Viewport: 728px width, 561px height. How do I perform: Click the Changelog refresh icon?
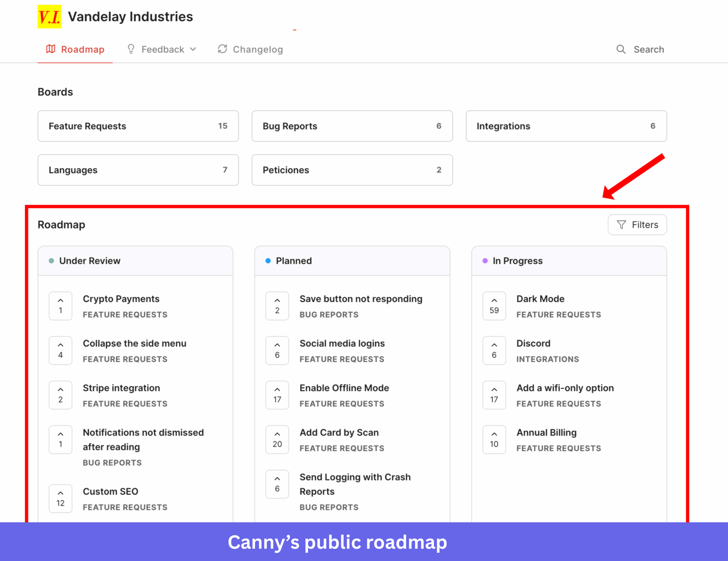(x=223, y=49)
